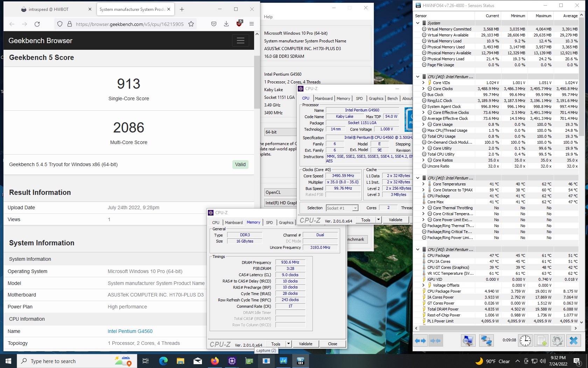Viewport: 588px width, 368px height.
Task: Select CPU tab in CPU-Z Memory window
Action: point(216,223)
